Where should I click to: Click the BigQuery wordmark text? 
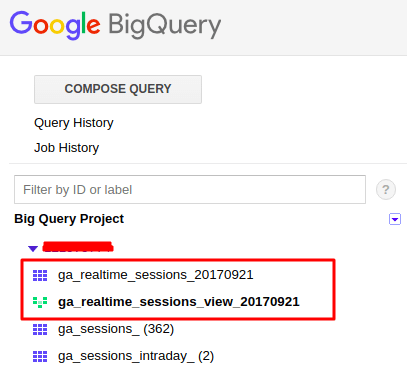(165, 25)
